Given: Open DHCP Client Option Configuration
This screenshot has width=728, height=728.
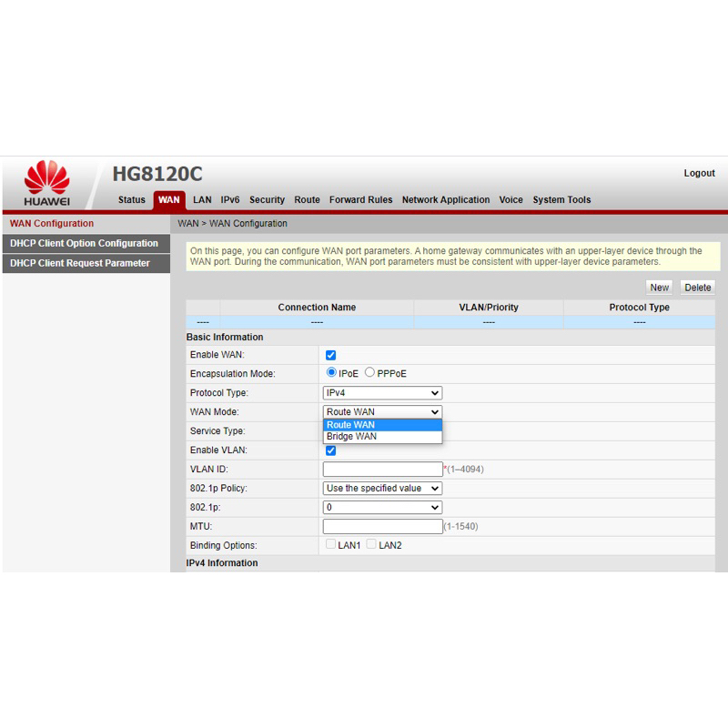Looking at the screenshot, I should [84, 244].
